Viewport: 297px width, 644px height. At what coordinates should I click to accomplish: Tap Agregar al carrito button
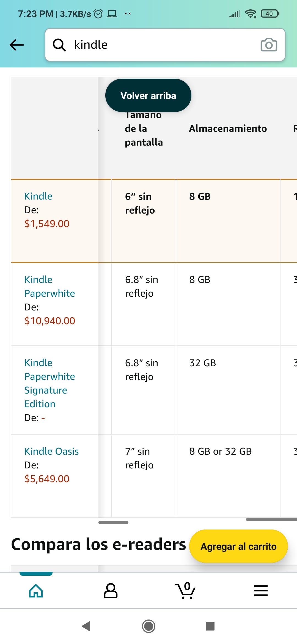point(238,546)
